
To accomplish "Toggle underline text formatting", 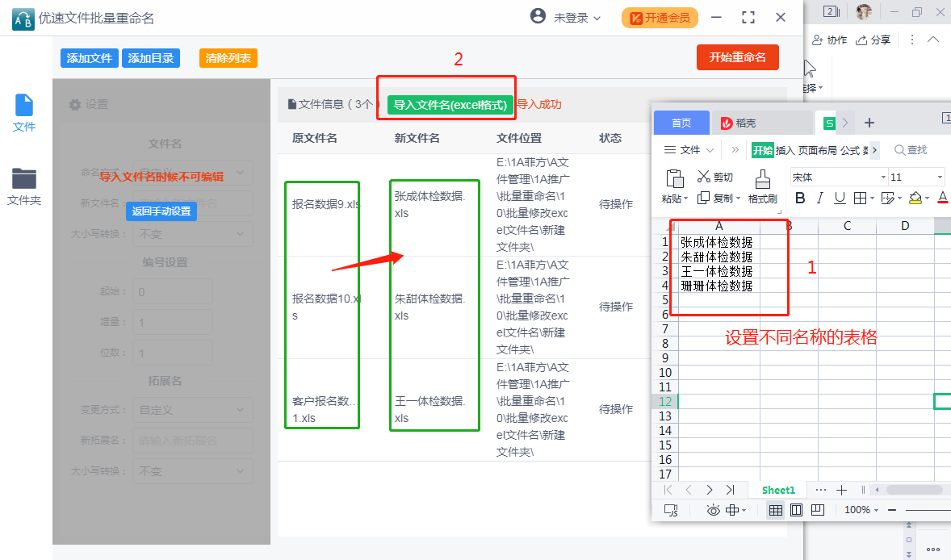I will coord(840,199).
